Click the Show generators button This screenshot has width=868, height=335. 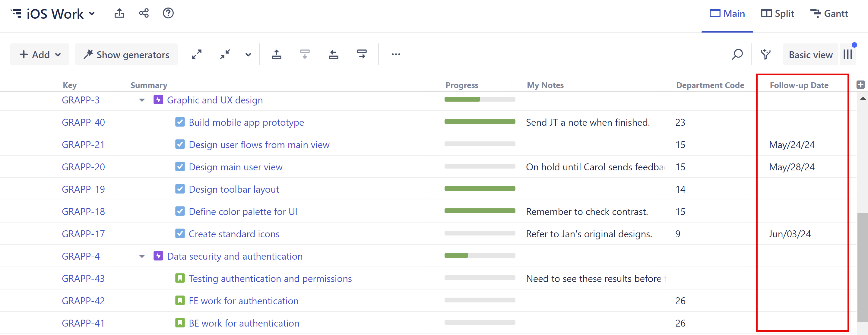(x=126, y=54)
